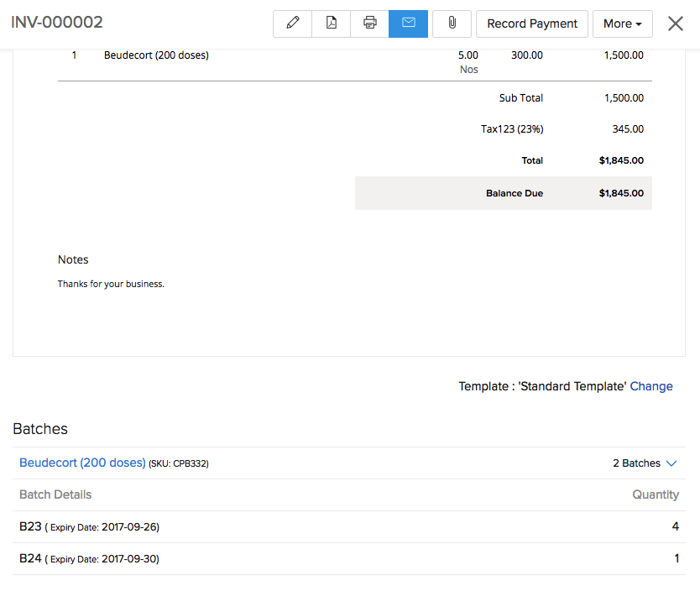Email the invoice via the envelope icon

(x=408, y=24)
